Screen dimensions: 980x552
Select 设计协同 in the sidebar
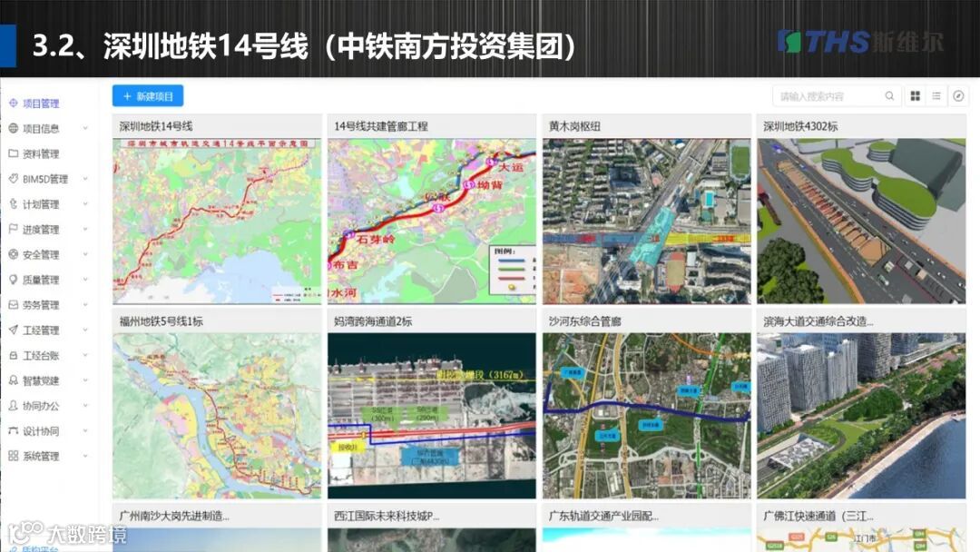tap(41, 430)
